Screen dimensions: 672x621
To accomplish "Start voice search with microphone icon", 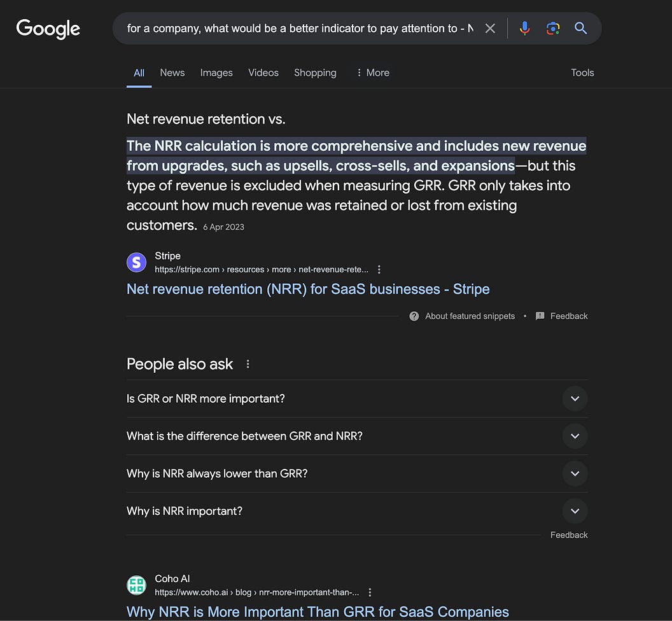I will pyautogui.click(x=524, y=28).
